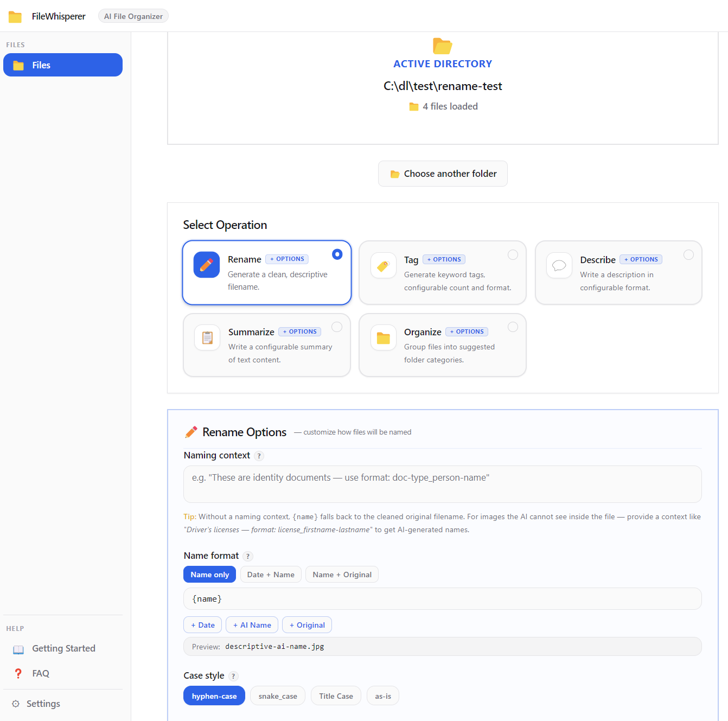Select the Date + Name format preset
728x721 pixels.
click(x=271, y=575)
